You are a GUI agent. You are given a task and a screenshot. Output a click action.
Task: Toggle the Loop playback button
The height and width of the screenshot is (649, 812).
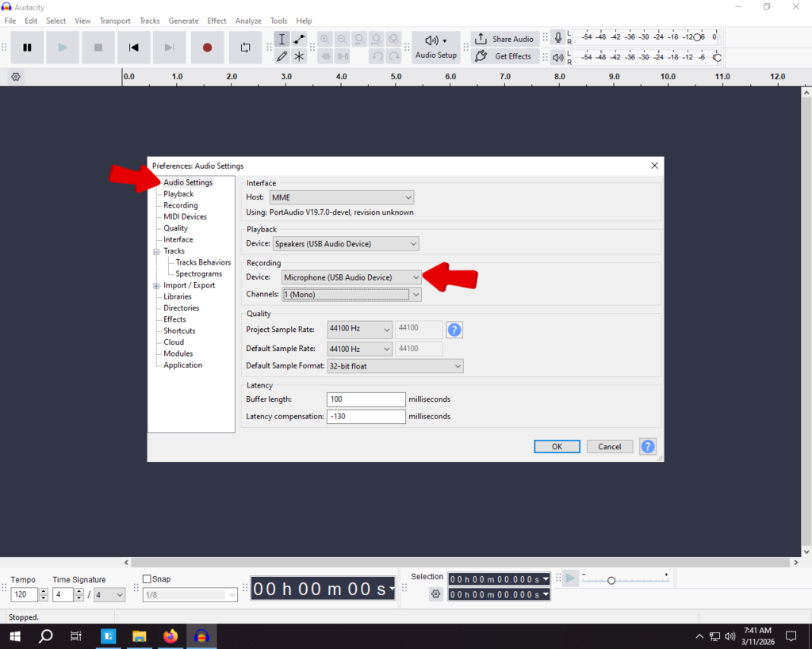tap(245, 48)
